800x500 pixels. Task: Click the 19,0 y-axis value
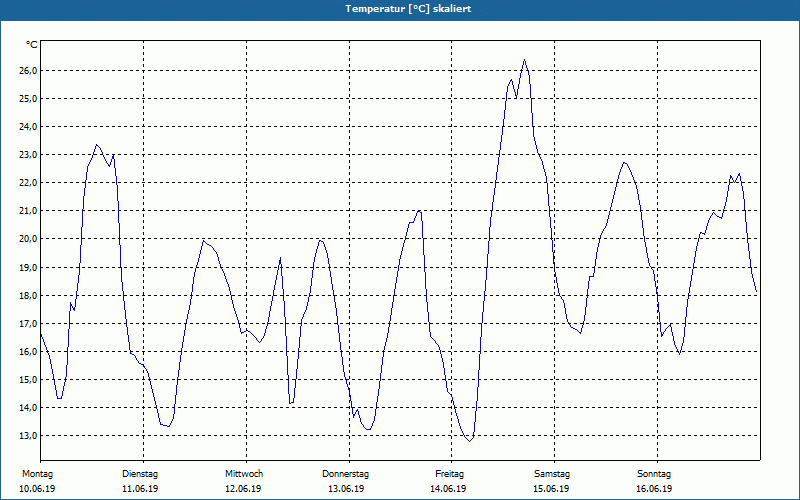point(29,267)
